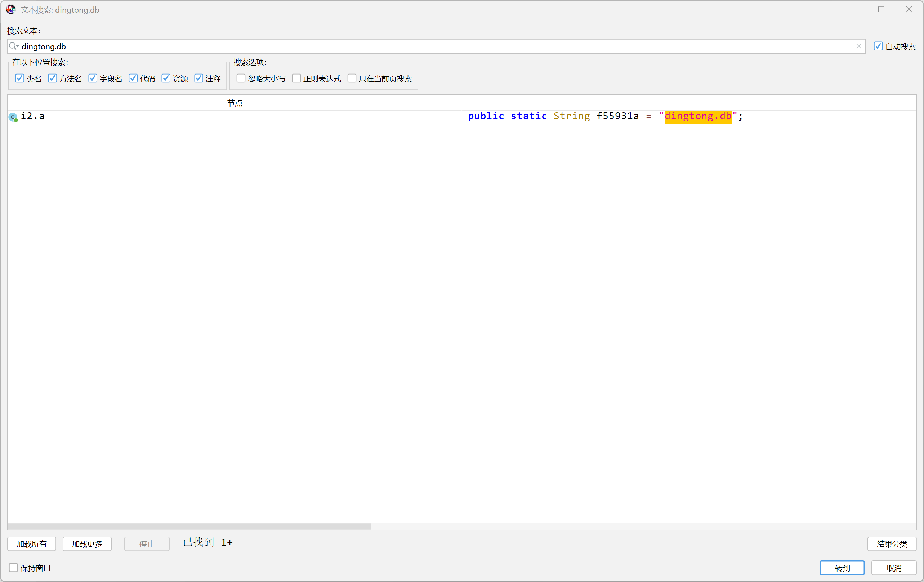
Task: Disable searching in 代码
Action: pos(133,78)
